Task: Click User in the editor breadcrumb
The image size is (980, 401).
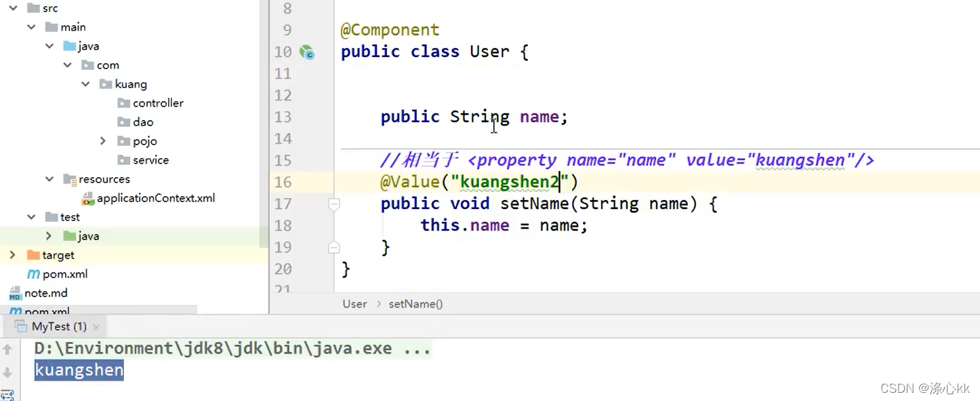Action: [354, 304]
